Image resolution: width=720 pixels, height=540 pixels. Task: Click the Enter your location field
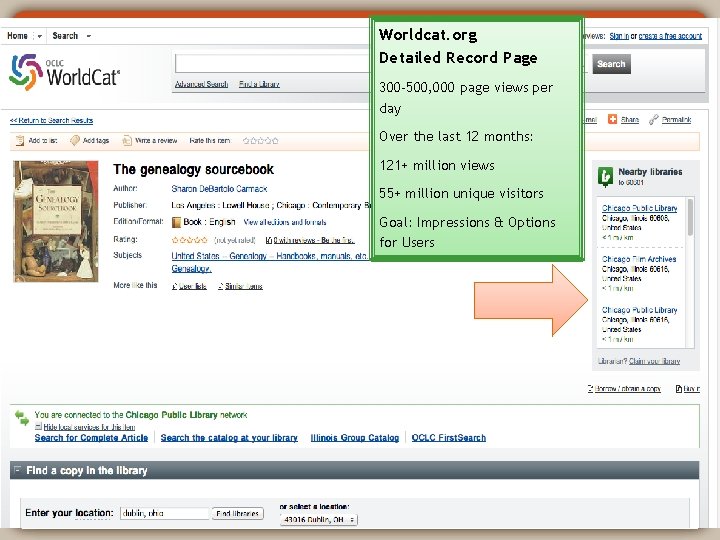[164, 513]
